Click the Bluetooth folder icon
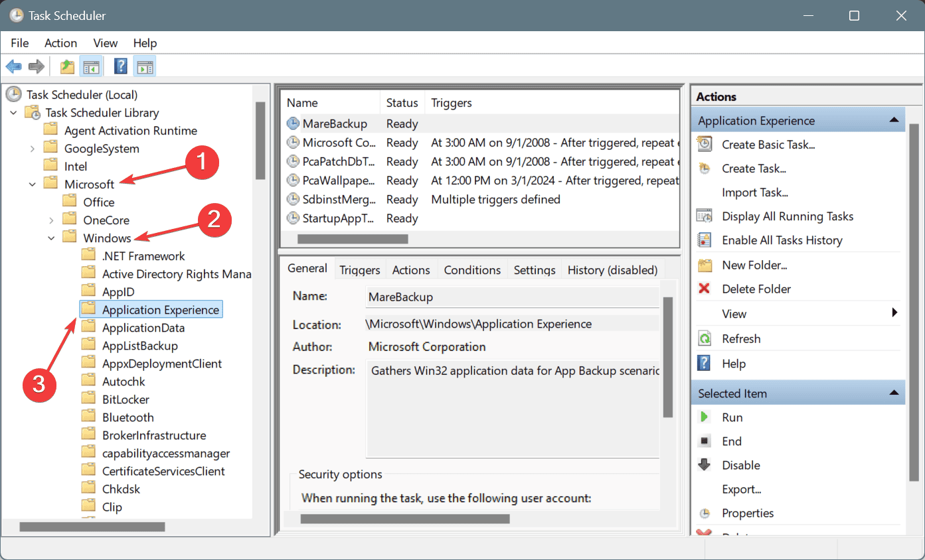Image resolution: width=925 pixels, height=560 pixels. pos(88,417)
